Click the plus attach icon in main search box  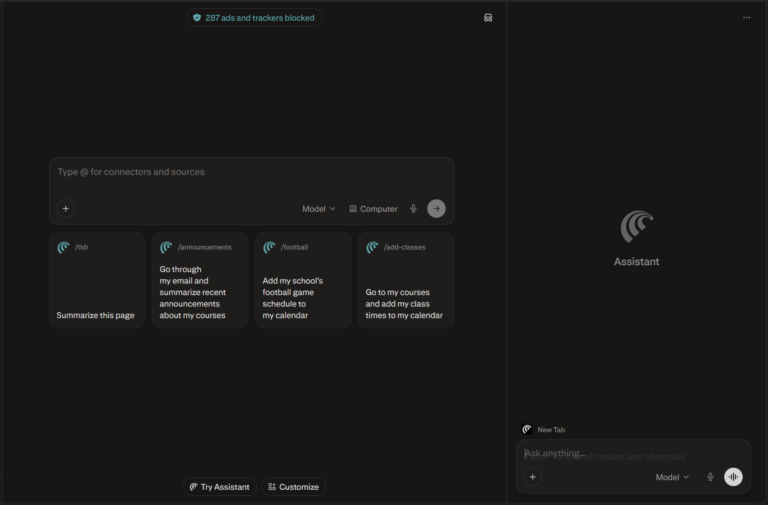tap(66, 209)
